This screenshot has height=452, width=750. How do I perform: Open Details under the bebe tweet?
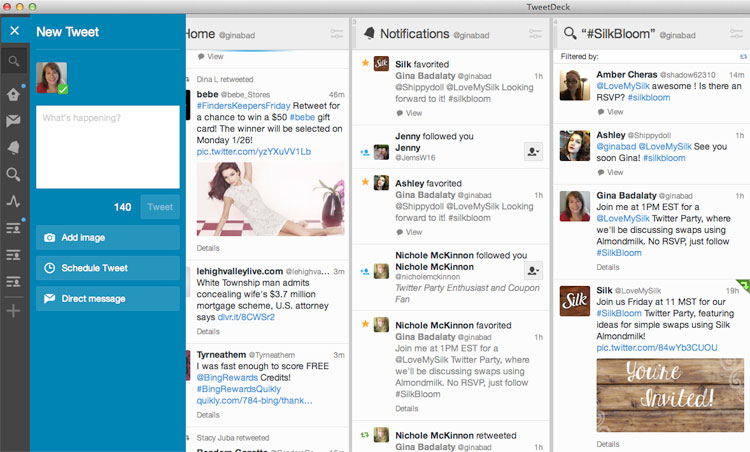pyautogui.click(x=208, y=248)
